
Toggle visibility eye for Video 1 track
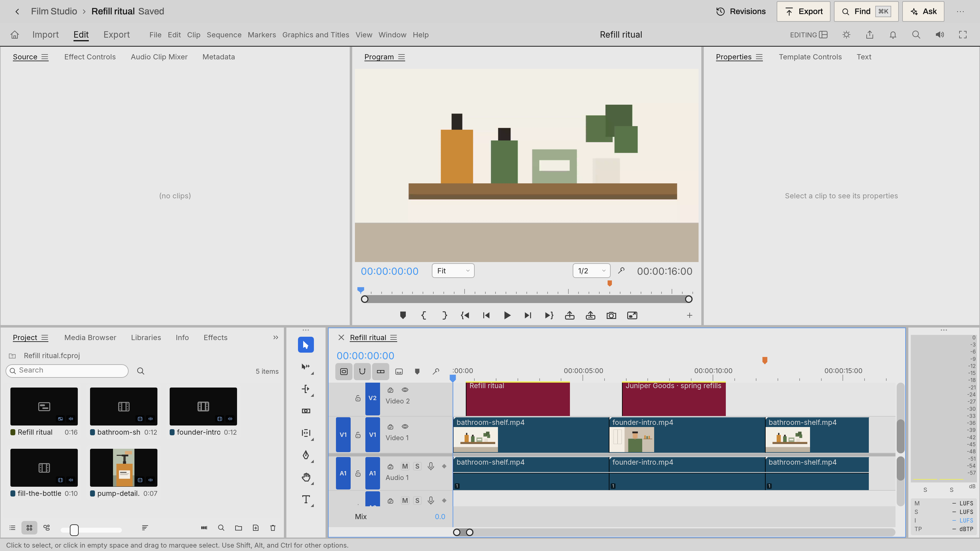click(x=405, y=427)
